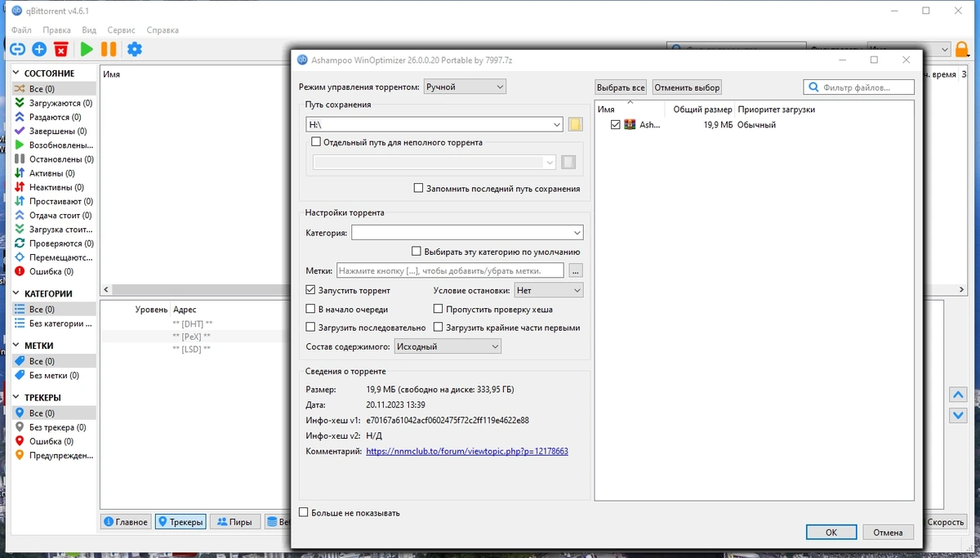Select the 'Проверяются (0)' status filter
Image resolution: width=980 pixels, height=558 pixels.
pyautogui.click(x=54, y=243)
